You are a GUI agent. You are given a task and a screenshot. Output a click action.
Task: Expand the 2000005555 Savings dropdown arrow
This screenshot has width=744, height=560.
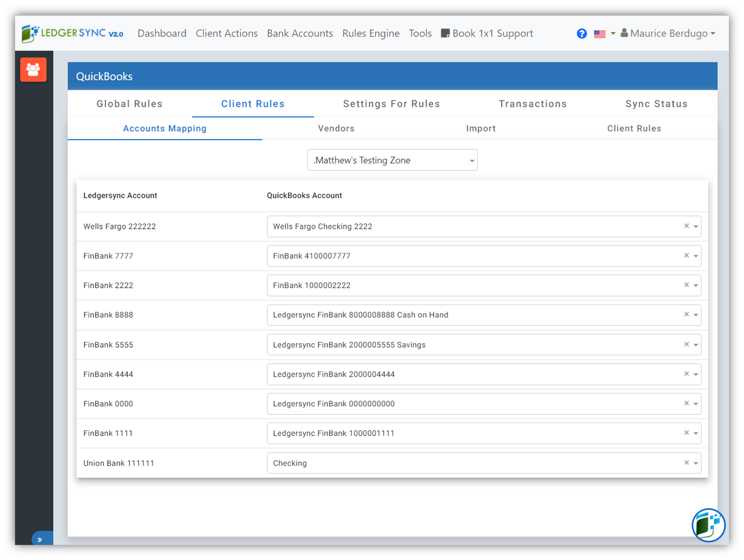coord(695,345)
